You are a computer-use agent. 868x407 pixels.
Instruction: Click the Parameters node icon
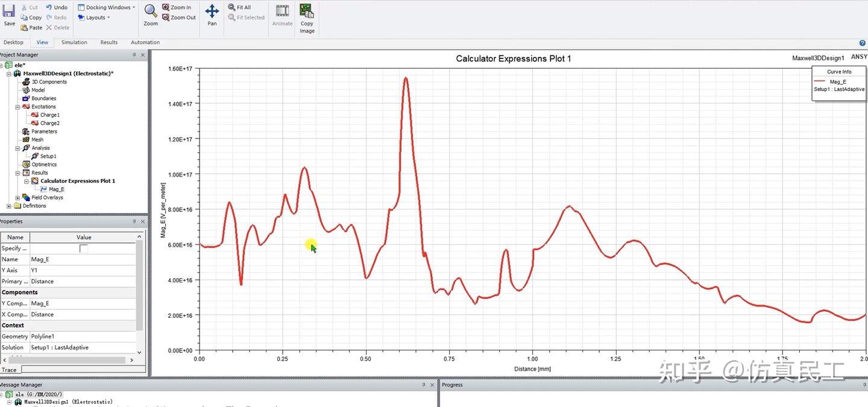(x=26, y=131)
